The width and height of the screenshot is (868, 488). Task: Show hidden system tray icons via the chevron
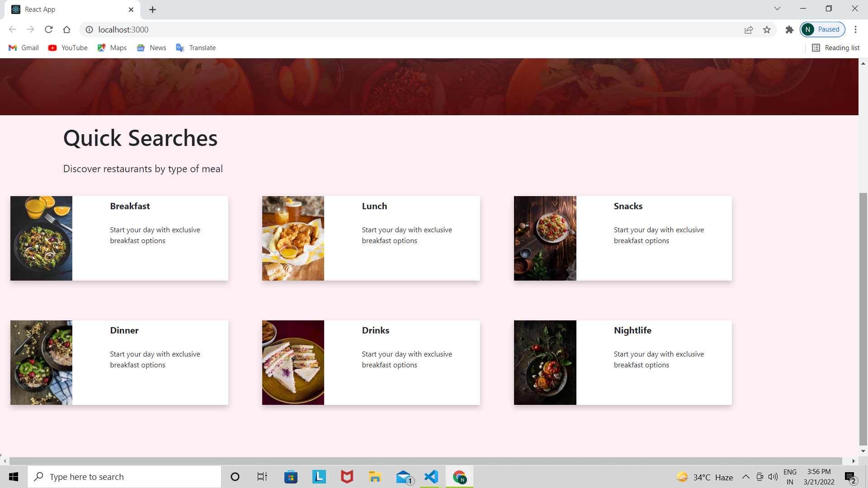746,476
